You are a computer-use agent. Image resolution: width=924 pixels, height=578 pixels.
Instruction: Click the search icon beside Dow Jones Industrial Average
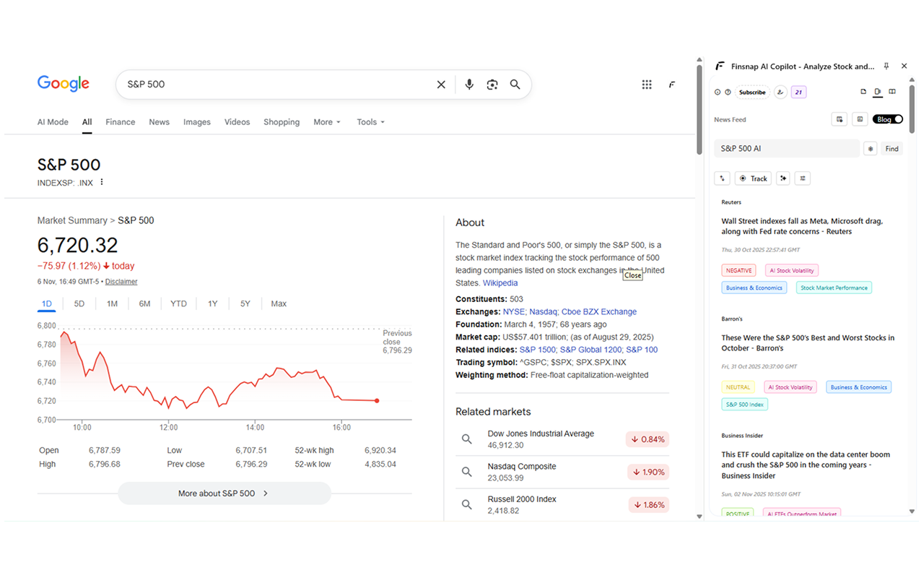point(467,439)
